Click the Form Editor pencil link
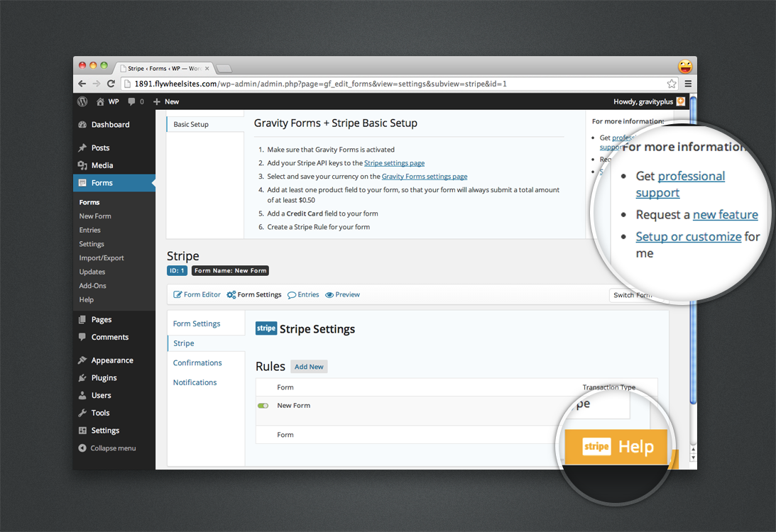The image size is (776, 532). 197,294
